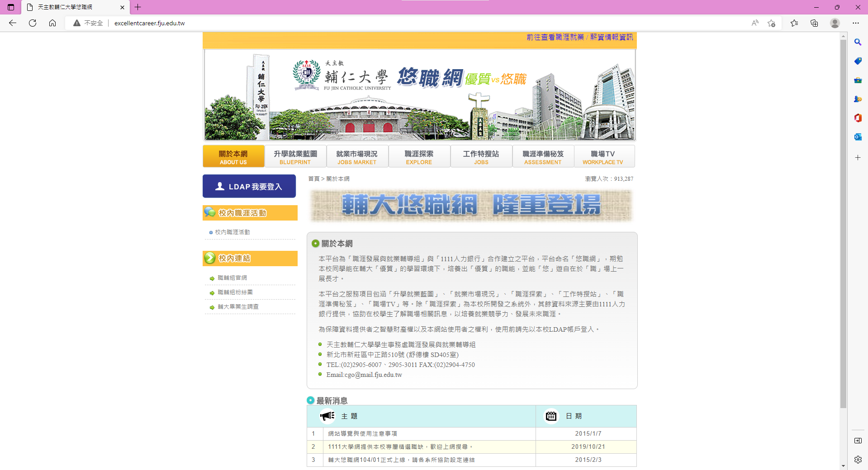Open the tab actions menu icon
This screenshot has width=868, height=470.
point(11,7)
